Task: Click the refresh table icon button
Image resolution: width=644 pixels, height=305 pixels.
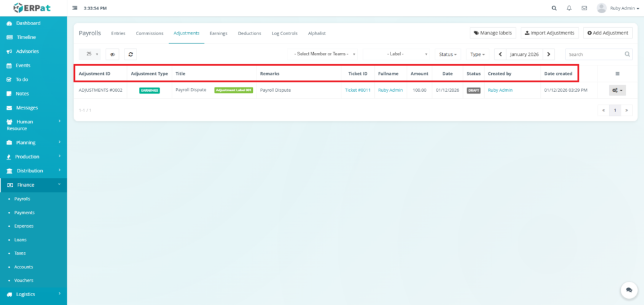Action: (130, 55)
